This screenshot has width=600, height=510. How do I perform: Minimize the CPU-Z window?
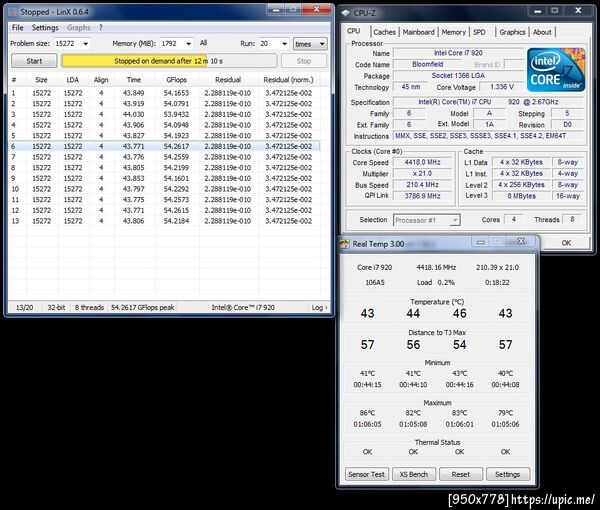pos(538,11)
